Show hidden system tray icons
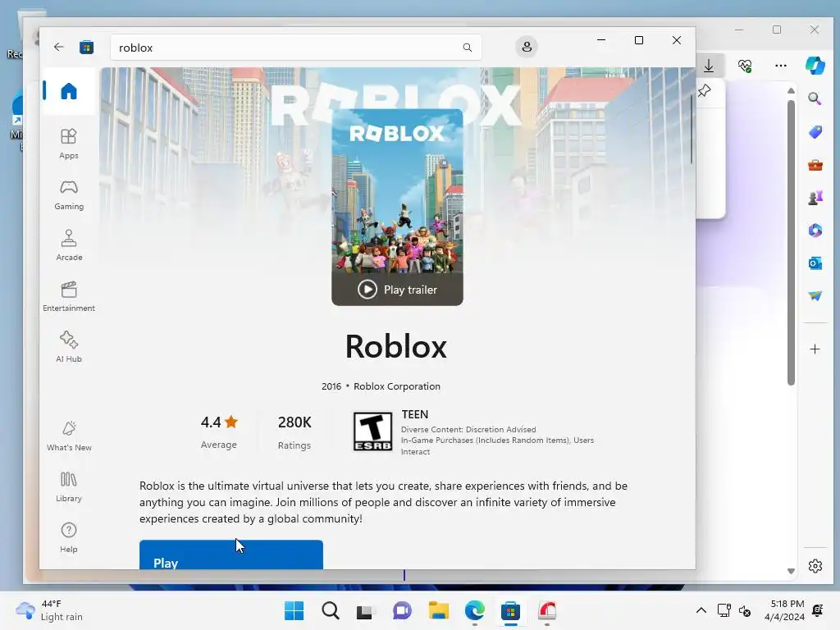 (701, 610)
